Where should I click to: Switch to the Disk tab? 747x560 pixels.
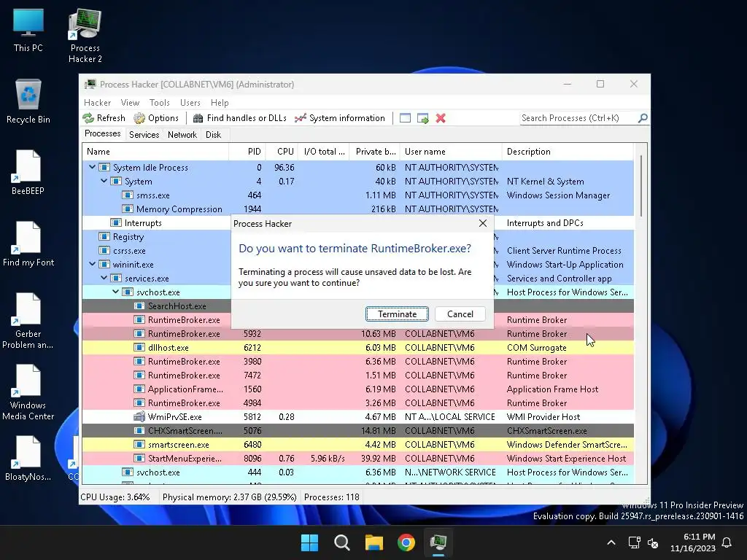[214, 135]
